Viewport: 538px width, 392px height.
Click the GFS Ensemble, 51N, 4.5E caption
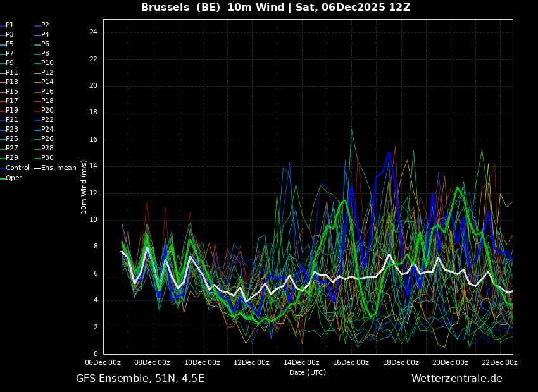(x=140, y=379)
